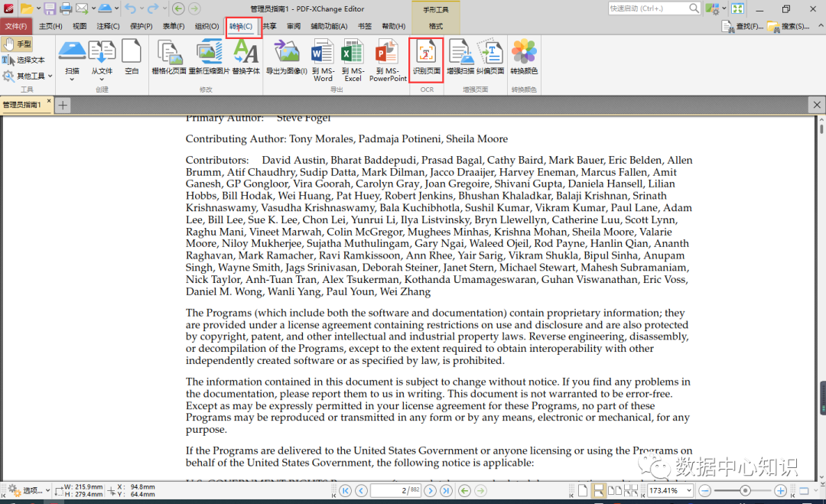826x504 pixels.
Task: Switch to the View (视图) tab
Action: [x=80, y=26]
